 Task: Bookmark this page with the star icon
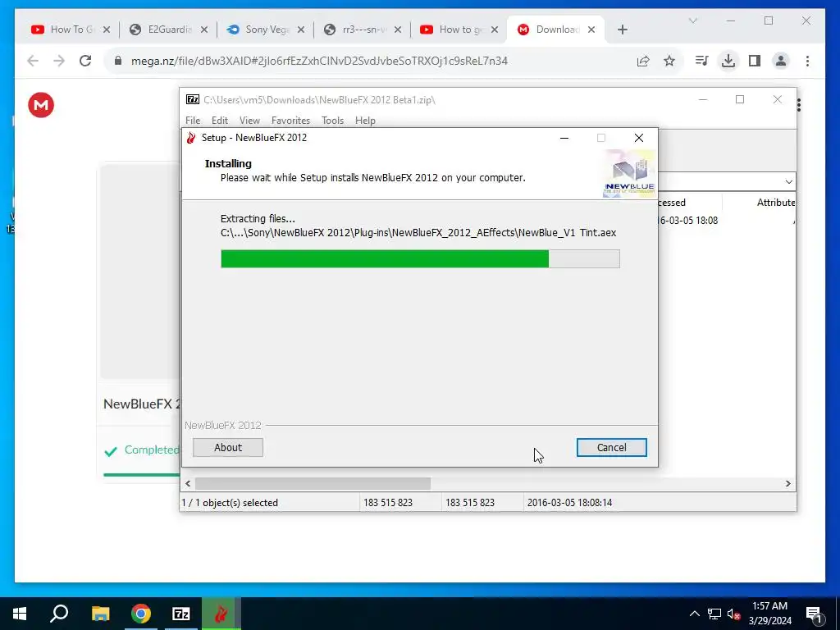pos(669,61)
